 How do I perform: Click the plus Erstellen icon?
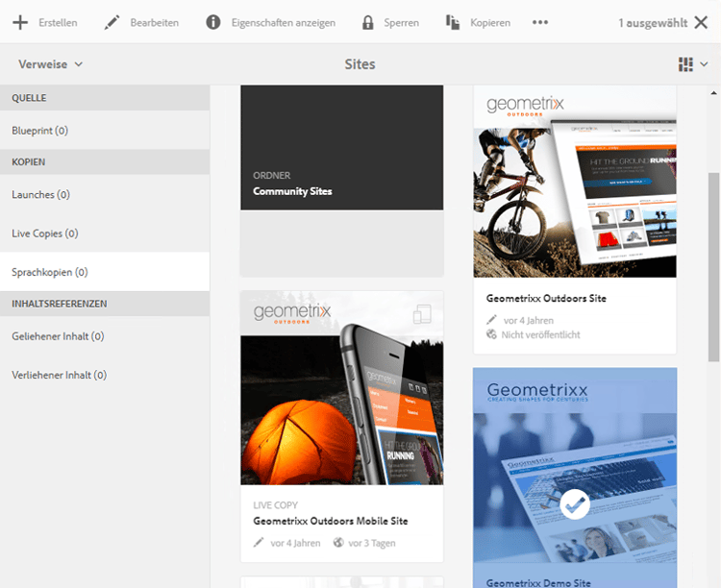[20, 22]
